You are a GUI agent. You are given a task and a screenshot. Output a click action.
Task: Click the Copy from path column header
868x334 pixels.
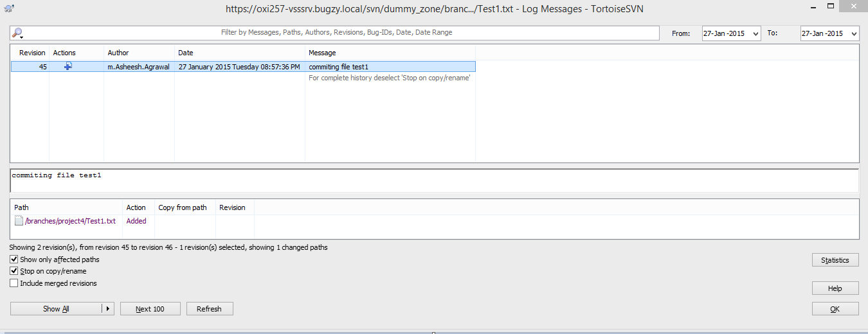pos(185,207)
